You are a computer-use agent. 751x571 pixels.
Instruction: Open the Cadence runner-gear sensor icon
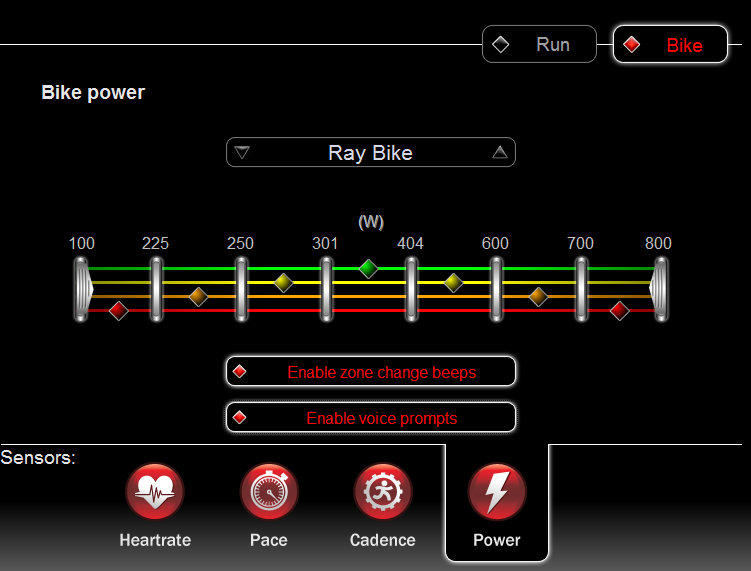point(382,492)
